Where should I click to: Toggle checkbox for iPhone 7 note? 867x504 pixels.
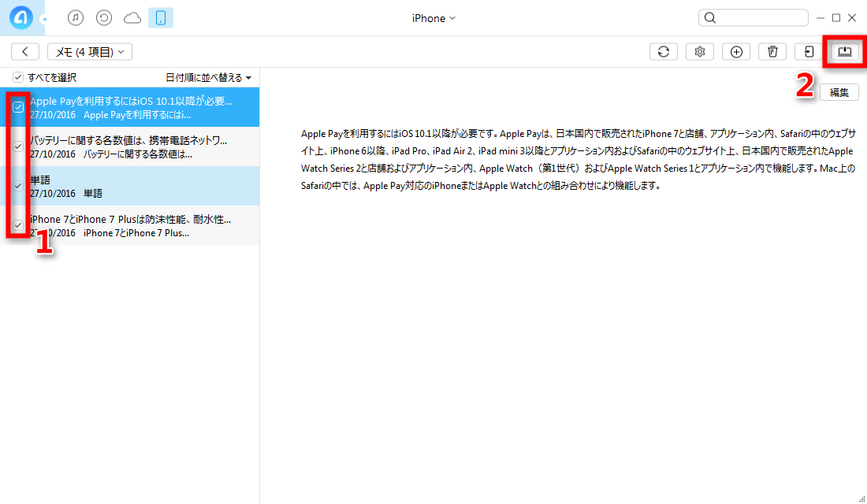(x=18, y=225)
